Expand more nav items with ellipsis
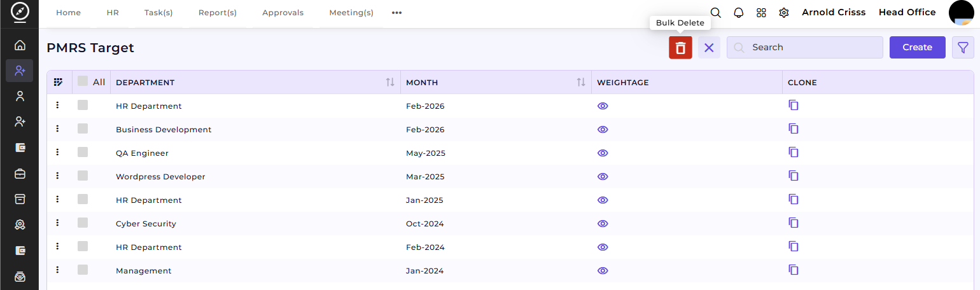The height and width of the screenshot is (290, 980). pos(396,13)
